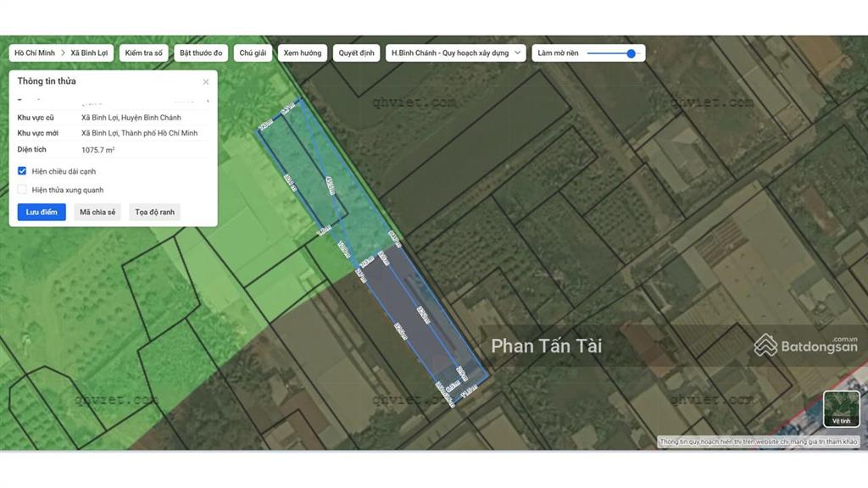Open the Quyết định button
Screen dimensions: 868x488
point(356,53)
